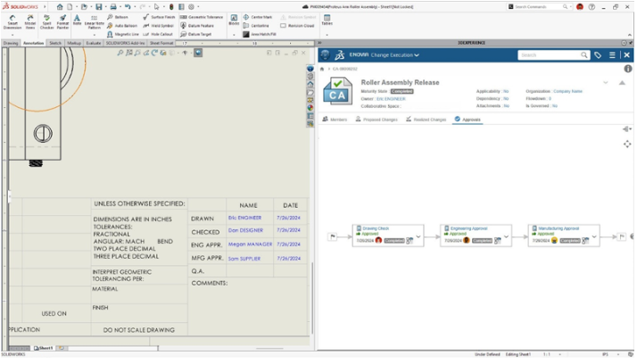Click the Rebuild traffic light icon
Viewport: 637px width, 364px height.
point(171,6)
